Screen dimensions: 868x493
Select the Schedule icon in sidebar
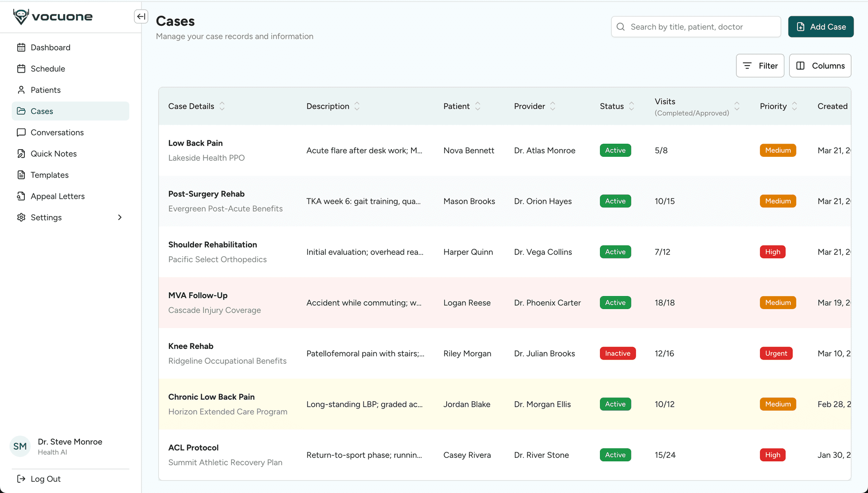(x=21, y=68)
